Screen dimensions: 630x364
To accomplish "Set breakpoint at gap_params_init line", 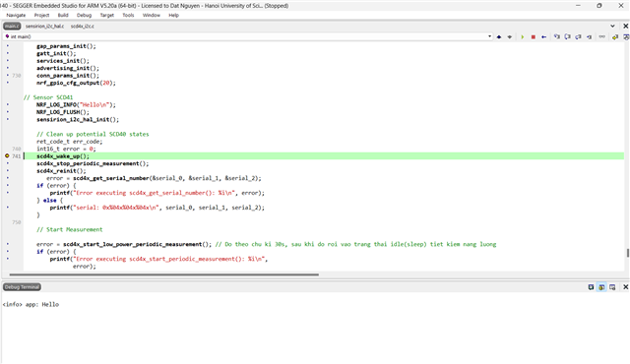I will [7, 46].
